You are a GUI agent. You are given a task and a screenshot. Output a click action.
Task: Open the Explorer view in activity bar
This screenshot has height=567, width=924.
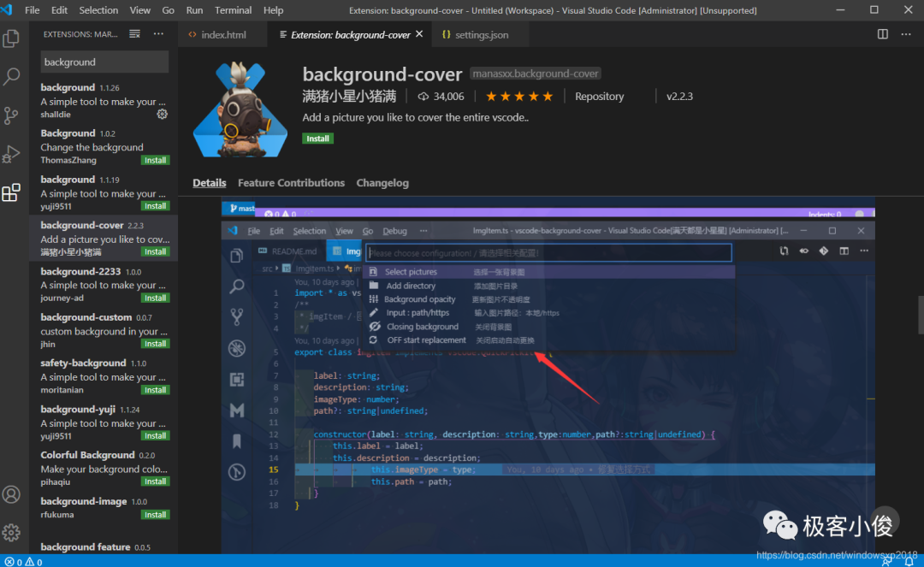[x=11, y=38]
